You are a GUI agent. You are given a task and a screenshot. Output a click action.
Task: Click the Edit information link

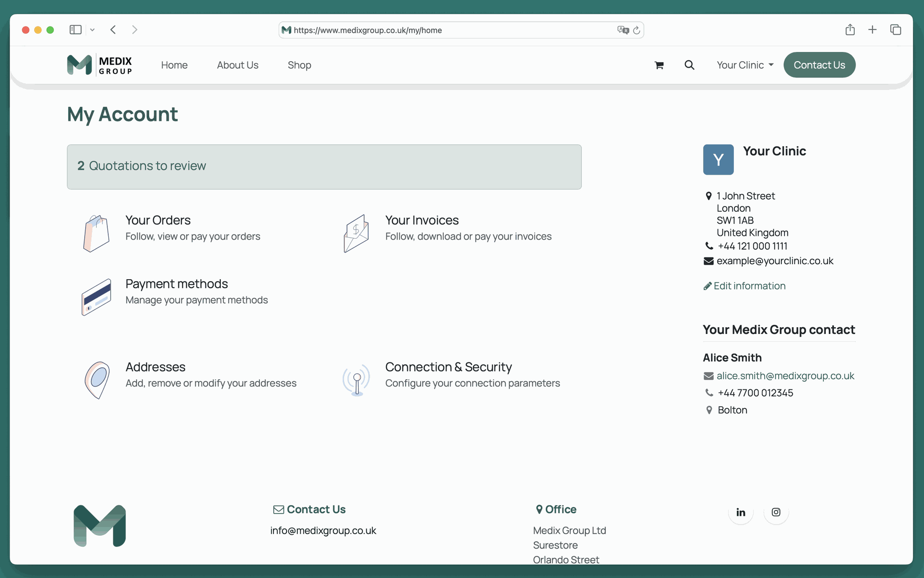749,286
